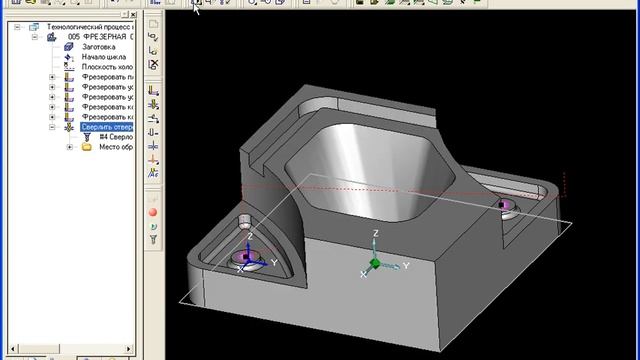Click the Плоскость холо… plane icon
640x360 pixels.
click(69, 67)
